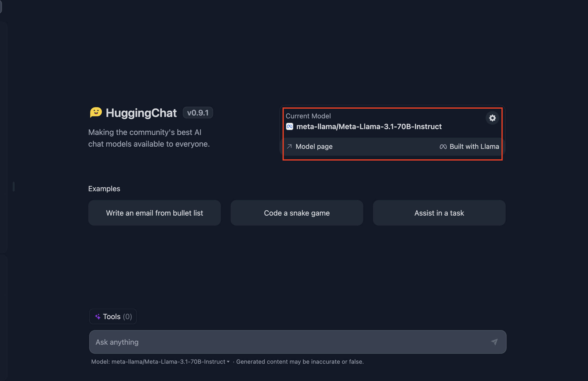This screenshot has width=588, height=381.
Task: Click 'Generated content may be inaccurate or false' notice
Action: point(300,362)
